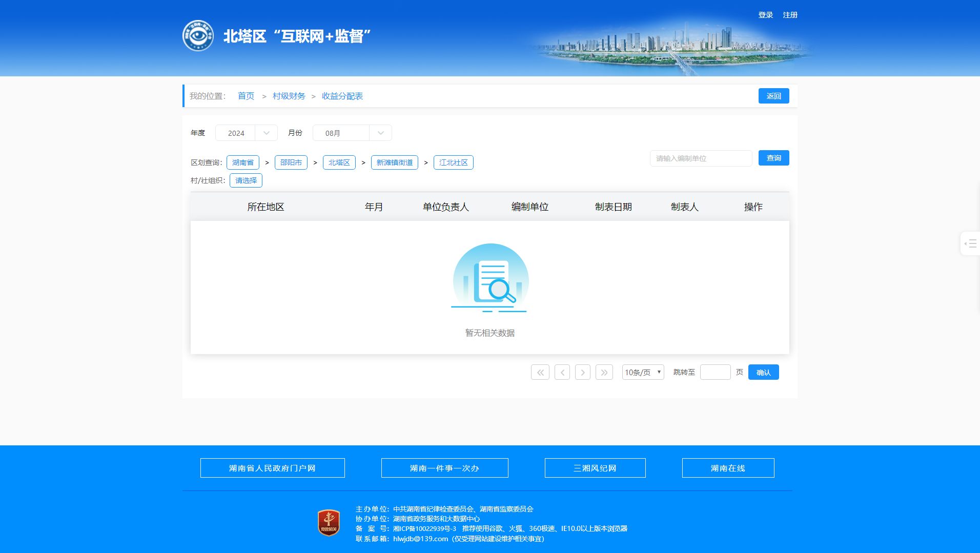Go to the previous page arrow
This screenshot has width=980, height=553.
[x=562, y=372]
